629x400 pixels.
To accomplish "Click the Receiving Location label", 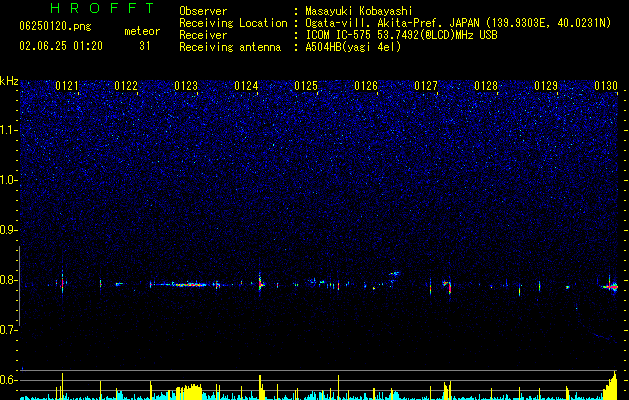I will pos(233,23).
